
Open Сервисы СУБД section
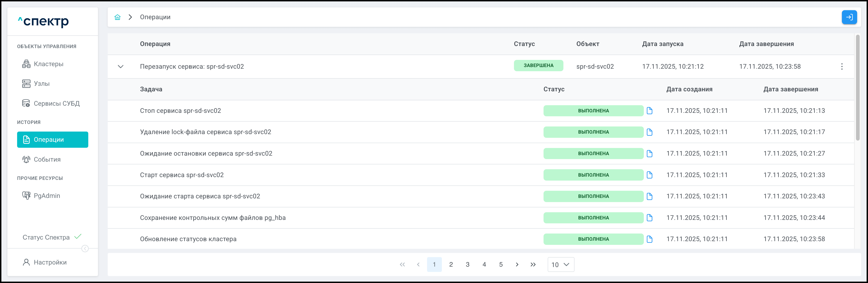[x=56, y=104]
